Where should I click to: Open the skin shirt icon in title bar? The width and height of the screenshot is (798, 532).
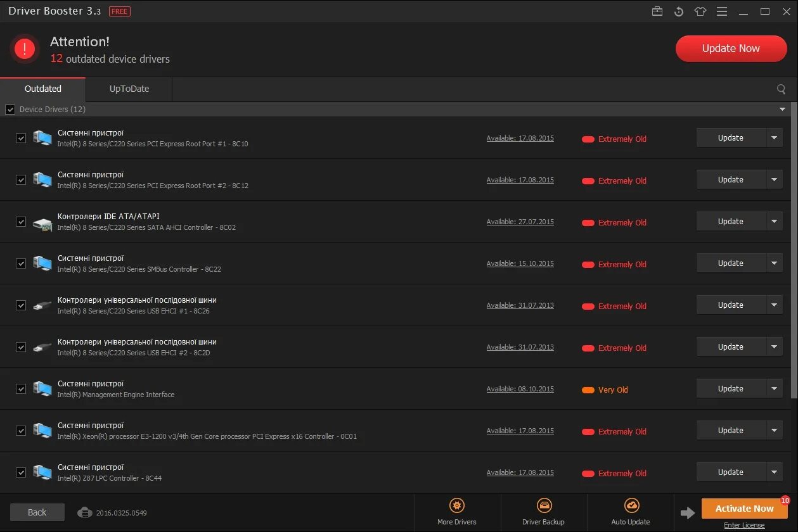[700, 11]
